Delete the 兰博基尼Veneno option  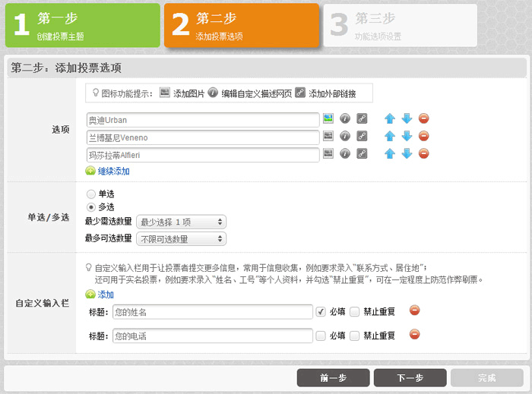[423, 136]
